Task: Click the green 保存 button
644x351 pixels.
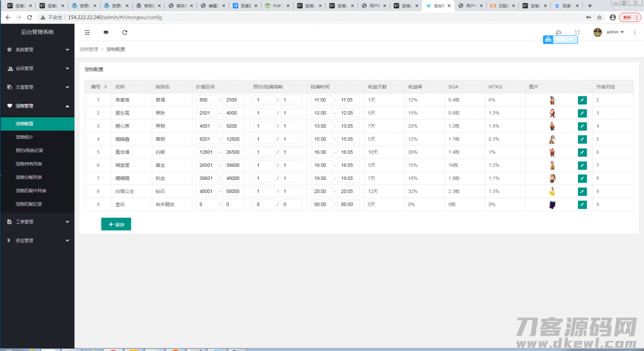Action: (116, 224)
